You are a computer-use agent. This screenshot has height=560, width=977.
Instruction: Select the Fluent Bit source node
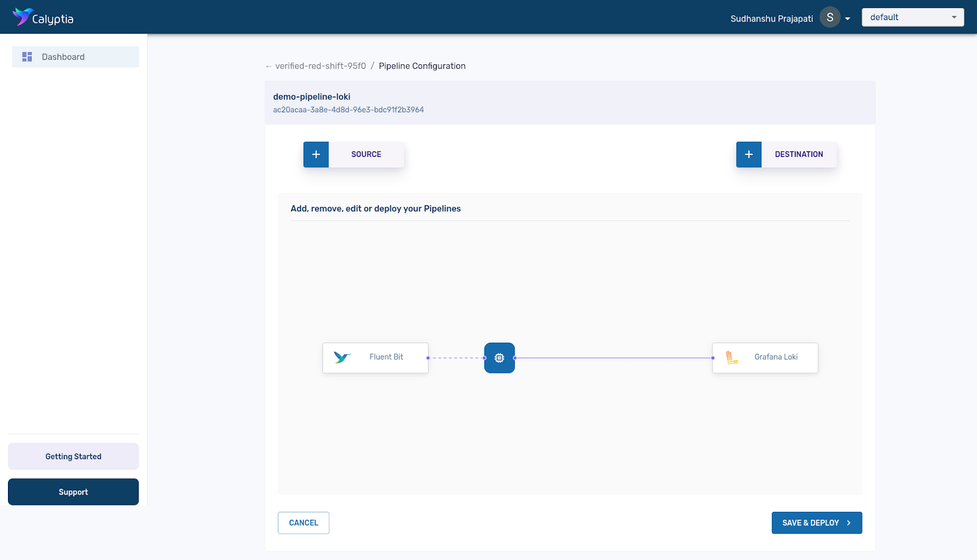[376, 357]
